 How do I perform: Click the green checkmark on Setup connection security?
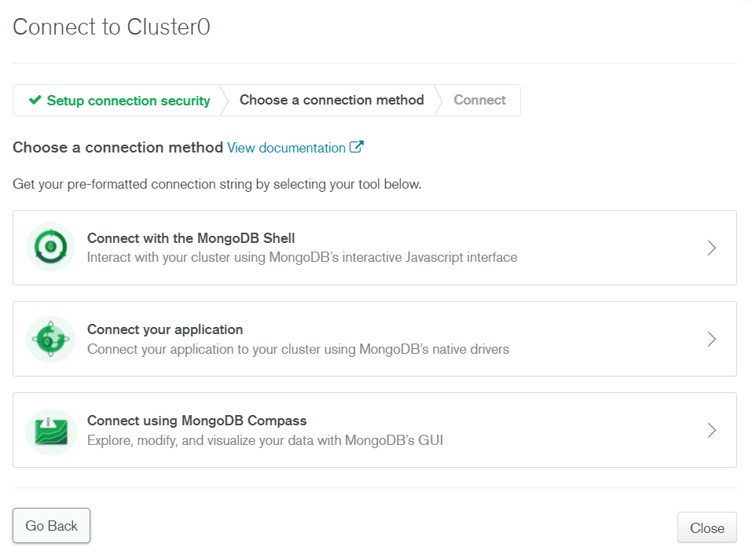click(x=35, y=100)
